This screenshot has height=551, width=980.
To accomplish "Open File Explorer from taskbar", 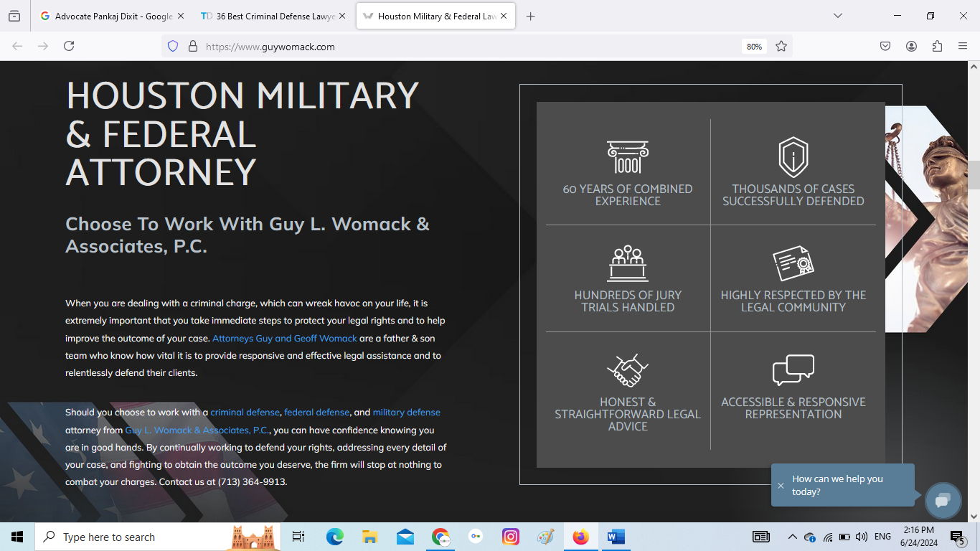I will (370, 537).
